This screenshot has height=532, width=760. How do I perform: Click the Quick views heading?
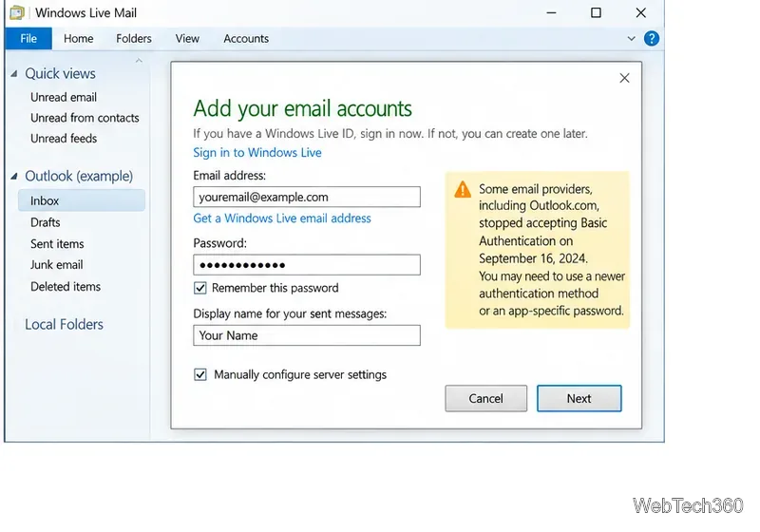click(60, 74)
